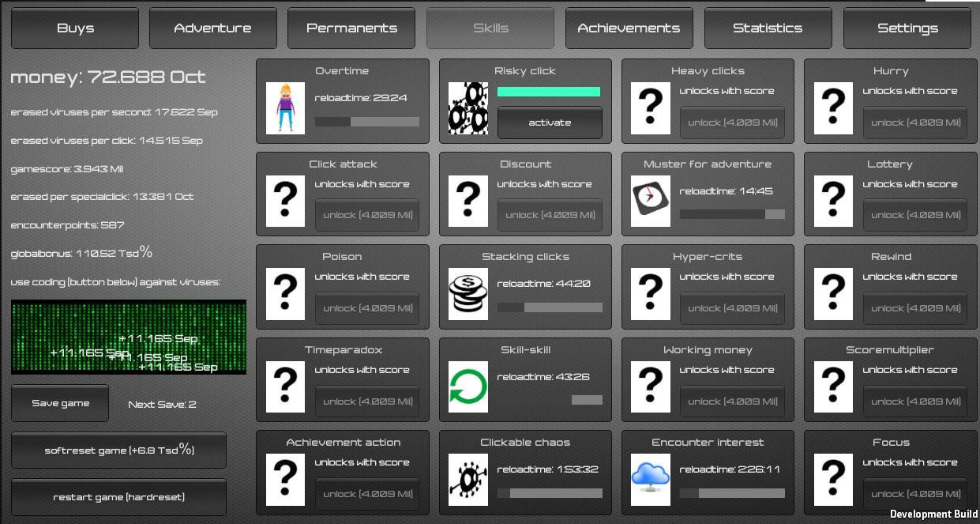980x524 pixels.
Task: Click the Poison locked skill icon
Action: pyautogui.click(x=285, y=294)
